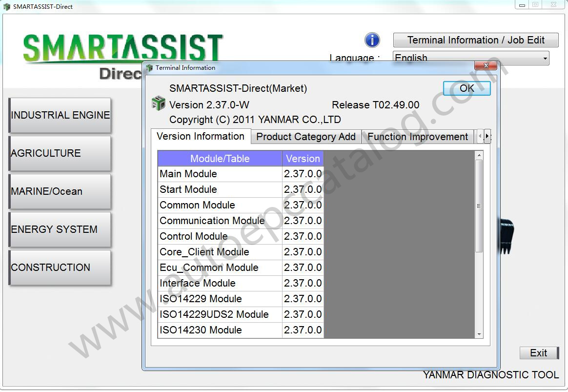
Task: Select the ISO14229UDS2 Module row
Action: point(241,314)
